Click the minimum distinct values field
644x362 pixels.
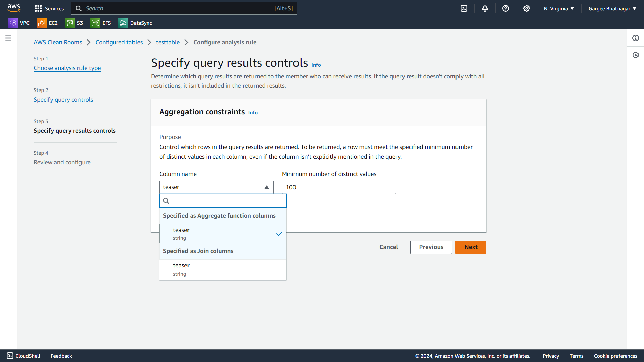339,187
